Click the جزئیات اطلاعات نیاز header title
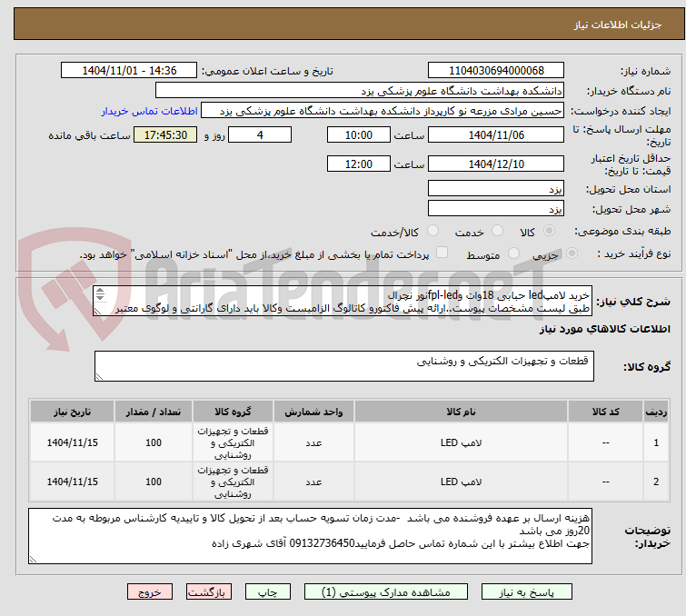This screenshot has height=616, width=686. 618,25
